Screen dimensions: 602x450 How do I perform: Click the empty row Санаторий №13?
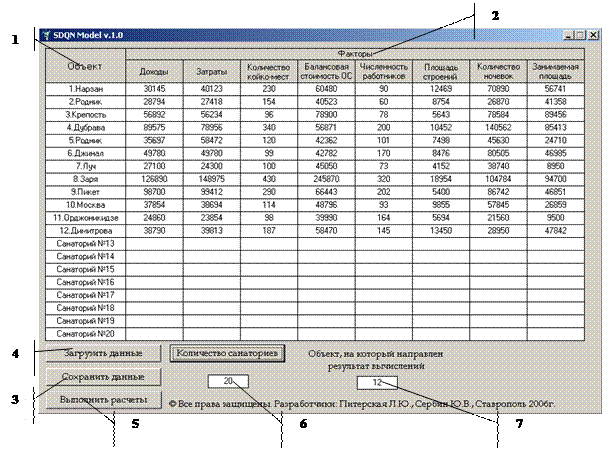tap(85, 243)
